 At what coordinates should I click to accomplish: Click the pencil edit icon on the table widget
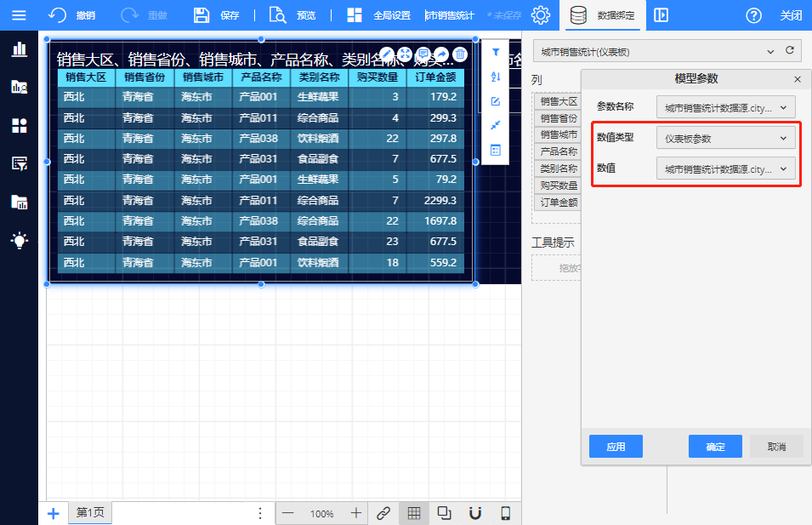point(386,54)
